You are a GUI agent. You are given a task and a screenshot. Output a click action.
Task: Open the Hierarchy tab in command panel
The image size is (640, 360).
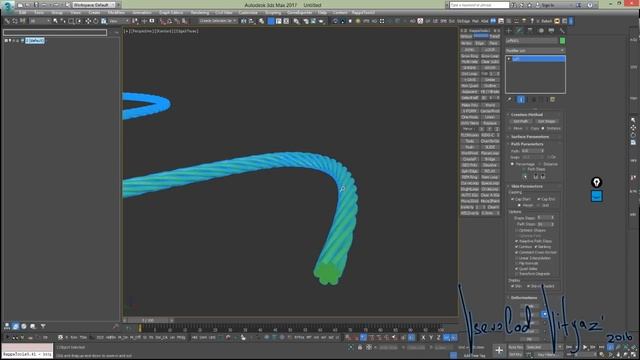[x=530, y=31]
